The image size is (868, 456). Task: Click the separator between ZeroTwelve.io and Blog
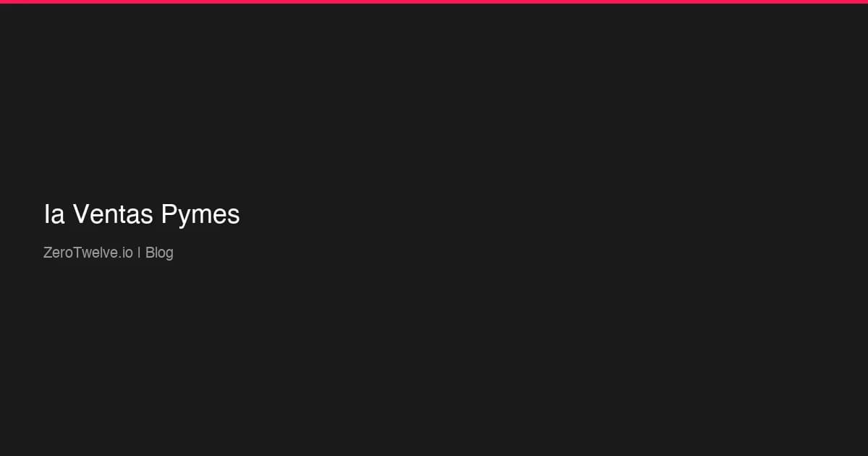coord(139,253)
